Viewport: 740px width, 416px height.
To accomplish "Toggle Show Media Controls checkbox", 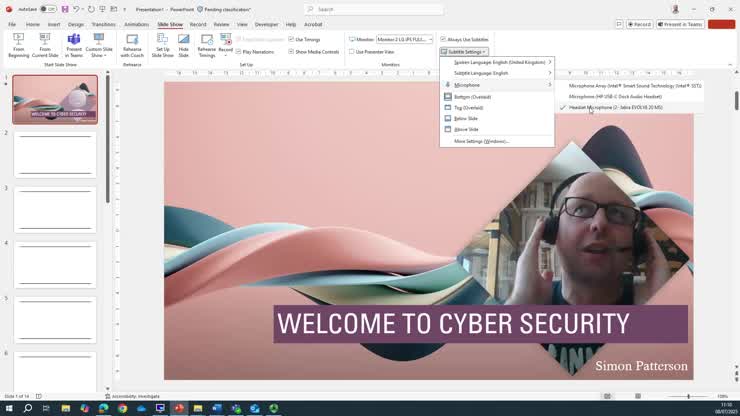I will [314, 52].
